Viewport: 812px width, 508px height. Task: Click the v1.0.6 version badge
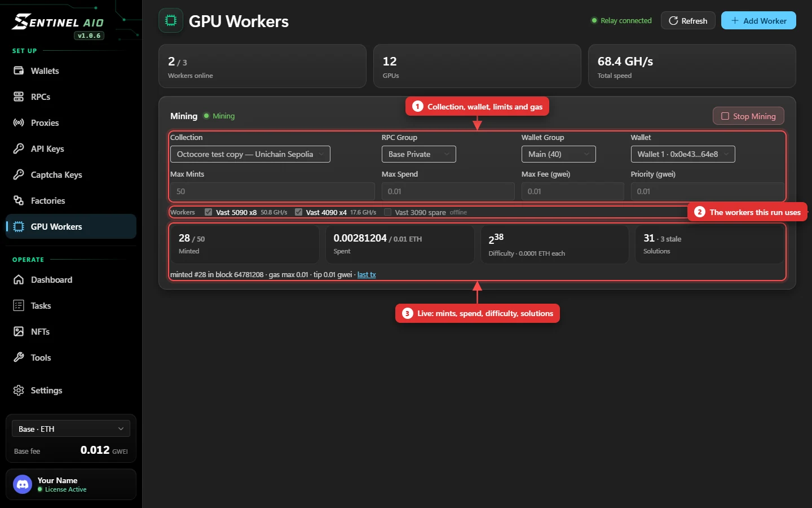tap(89, 36)
